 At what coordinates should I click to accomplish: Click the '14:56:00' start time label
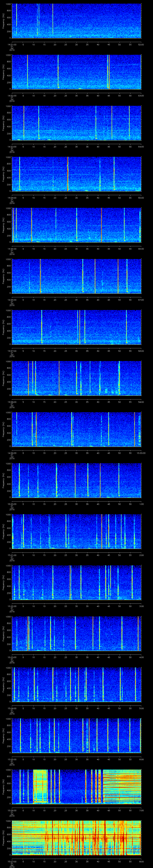coord(12,300)
